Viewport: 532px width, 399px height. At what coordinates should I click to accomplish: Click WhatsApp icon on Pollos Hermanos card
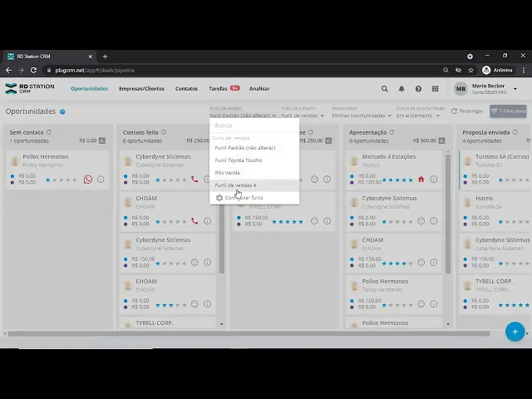[x=88, y=180]
